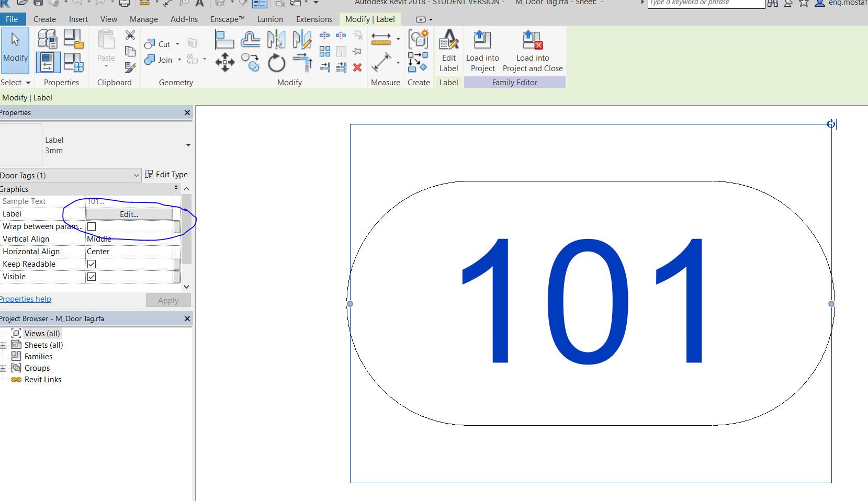The height and width of the screenshot is (501, 868).
Task: Click the Edit... button for Label
Action: (129, 214)
